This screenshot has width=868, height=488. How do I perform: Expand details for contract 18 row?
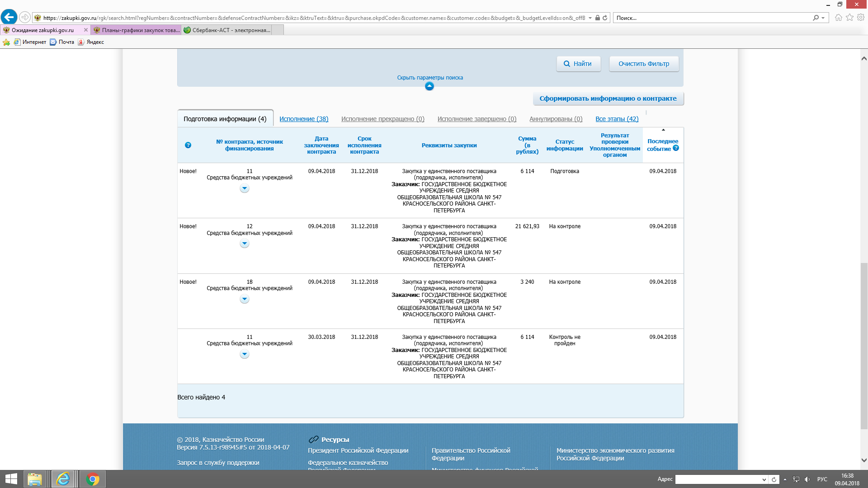(x=245, y=299)
